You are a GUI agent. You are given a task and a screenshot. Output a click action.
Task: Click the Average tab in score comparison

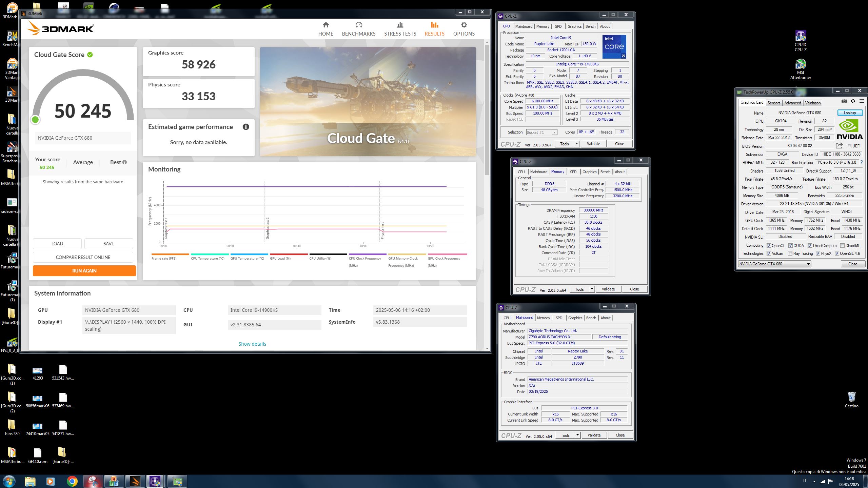point(83,162)
